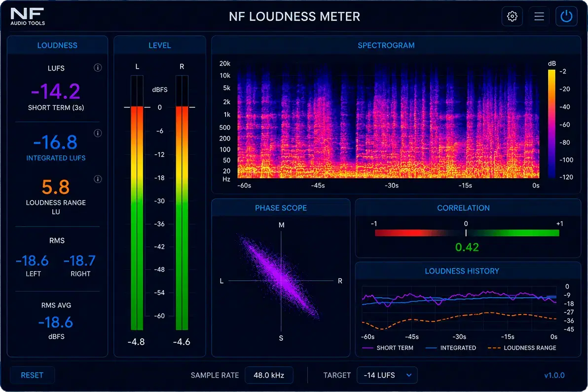Select the Phase Scope panel header

(281, 208)
